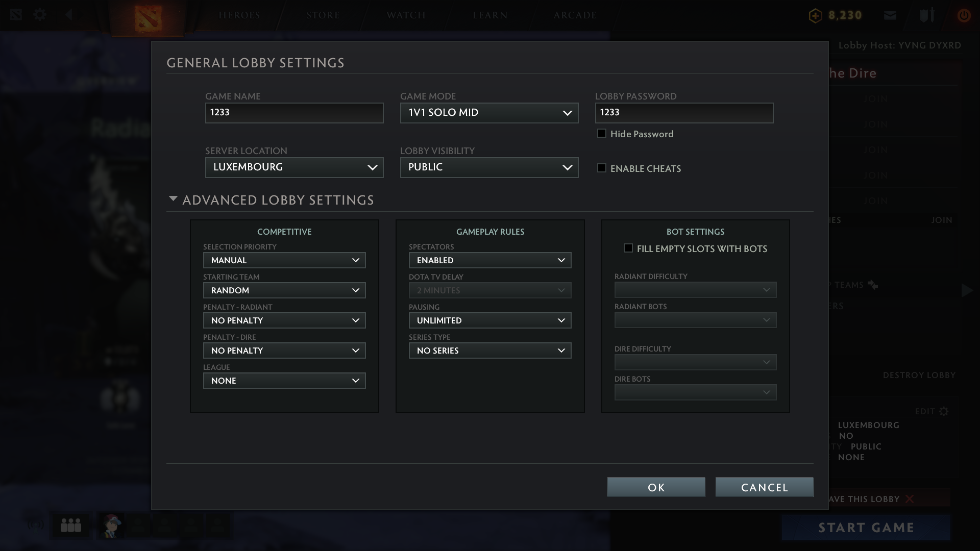Switch to the Watch tab

[x=406, y=15]
